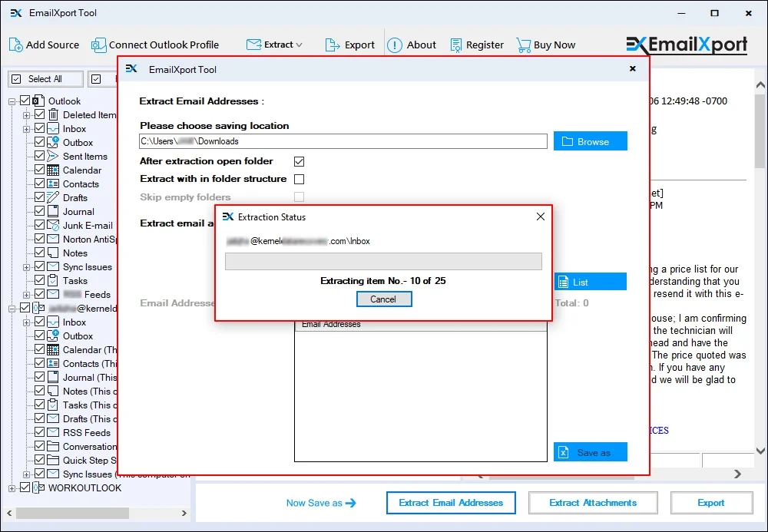This screenshot has height=532, width=768.
Task: Click Register in the toolbar
Action: point(477,45)
